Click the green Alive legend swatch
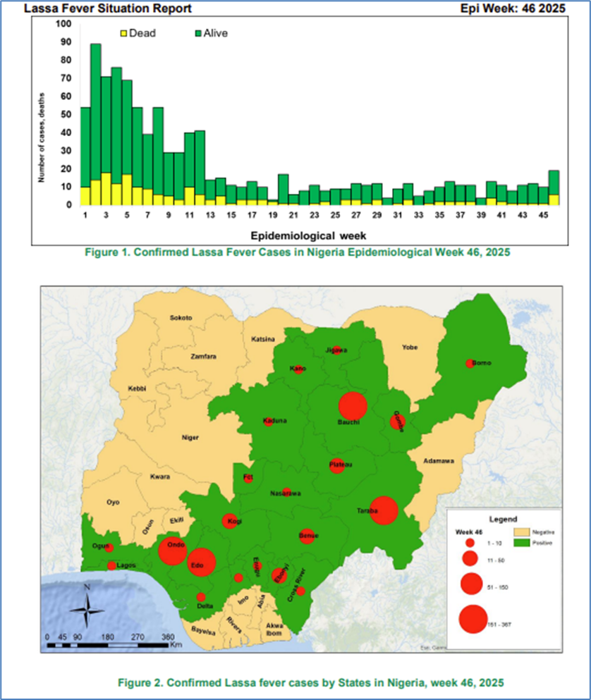This screenshot has width=591, height=700. click(198, 32)
